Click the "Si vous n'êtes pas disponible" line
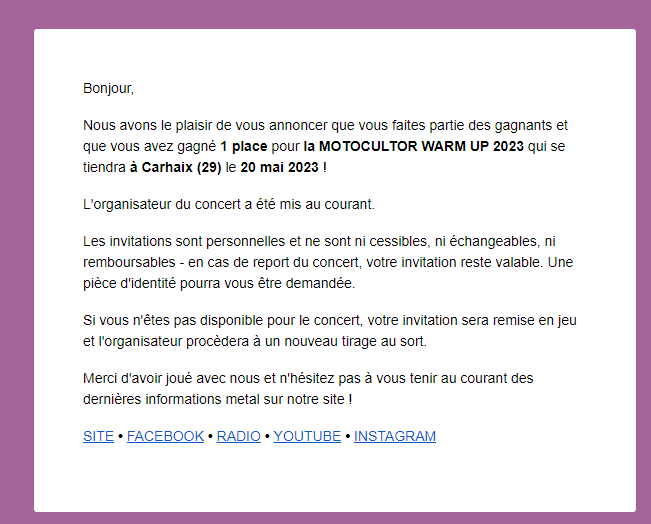 tap(330, 320)
